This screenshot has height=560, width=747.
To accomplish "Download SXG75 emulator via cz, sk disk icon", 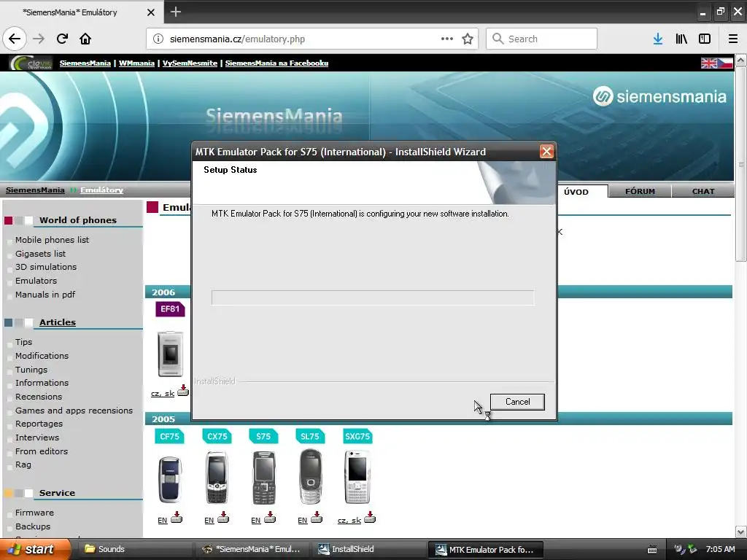I will click(x=370, y=518).
